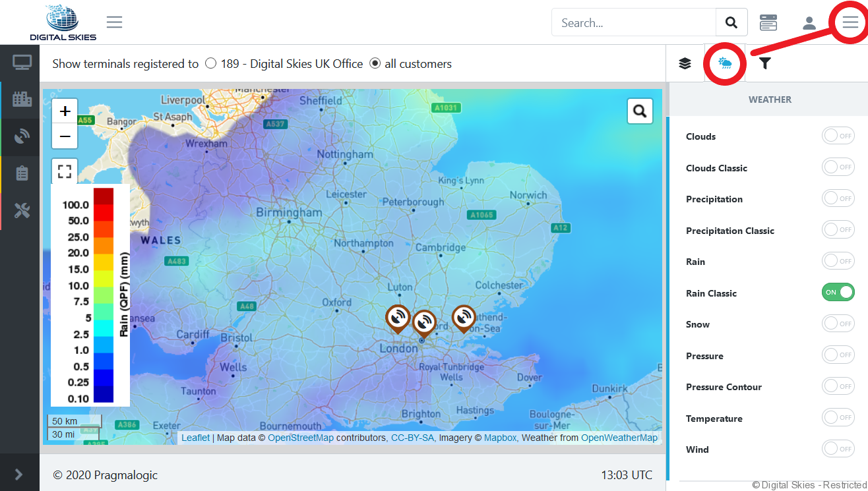Screen dimensions: 868x491
Task: Select 189 - Digital Skies UK Office
Action: point(211,64)
